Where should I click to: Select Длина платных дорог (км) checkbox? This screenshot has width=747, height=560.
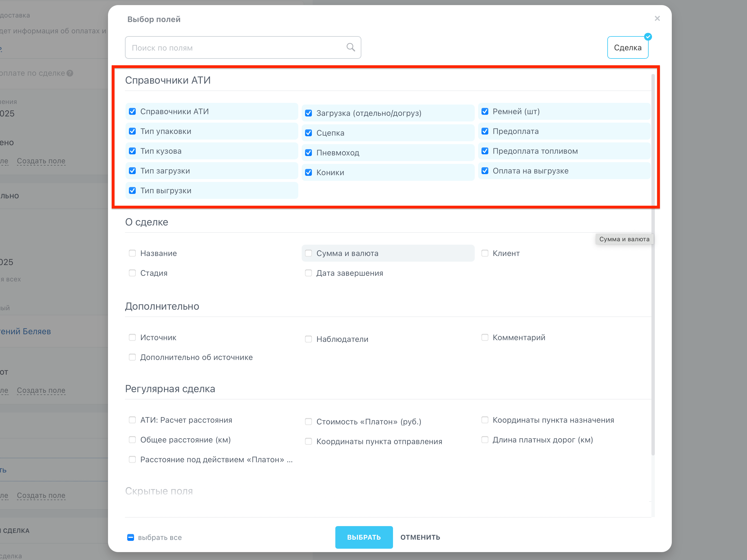[x=485, y=439]
